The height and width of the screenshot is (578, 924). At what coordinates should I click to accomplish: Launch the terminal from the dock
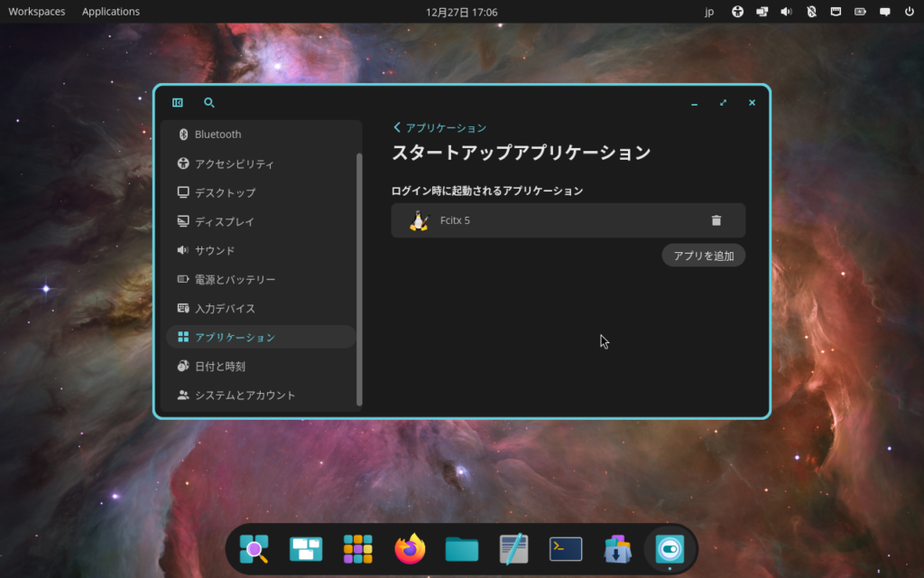(x=566, y=549)
